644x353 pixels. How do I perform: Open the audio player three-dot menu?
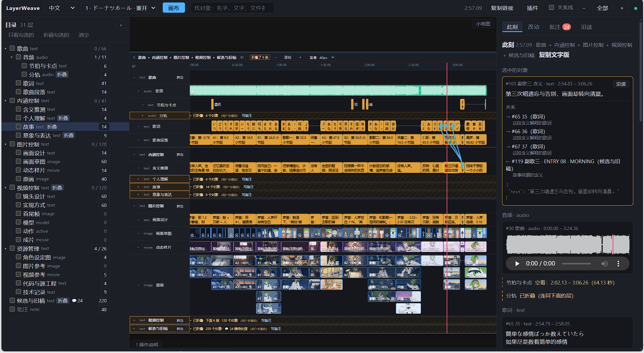tap(618, 263)
